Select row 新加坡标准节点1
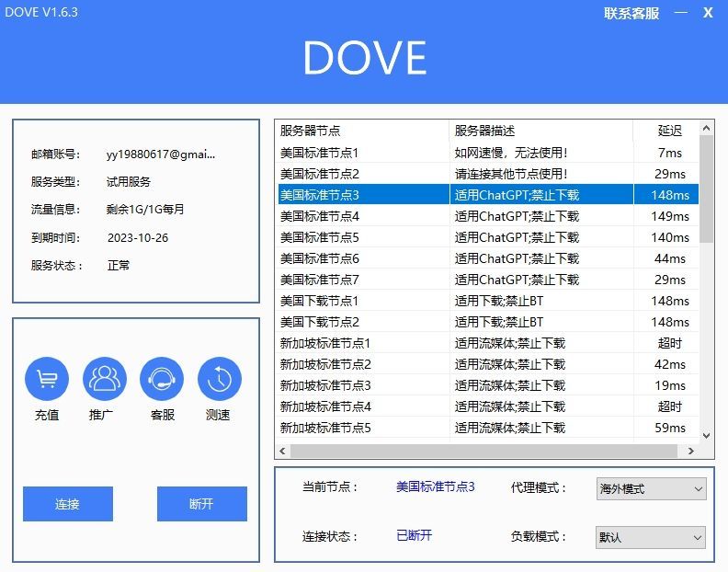This screenshot has width=728, height=572. [488, 343]
